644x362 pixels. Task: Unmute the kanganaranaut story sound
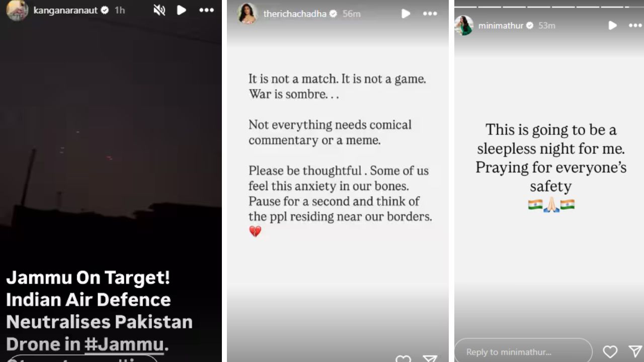pyautogui.click(x=159, y=10)
